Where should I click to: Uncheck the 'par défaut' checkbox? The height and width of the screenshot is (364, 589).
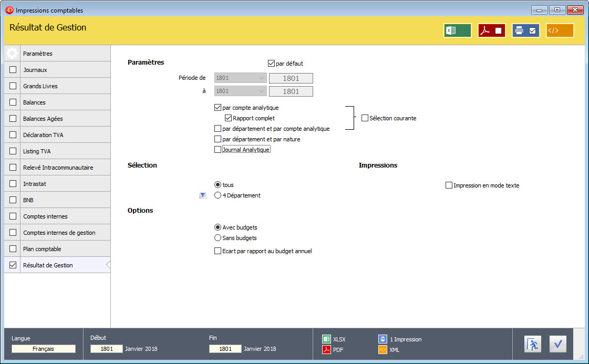(272, 64)
